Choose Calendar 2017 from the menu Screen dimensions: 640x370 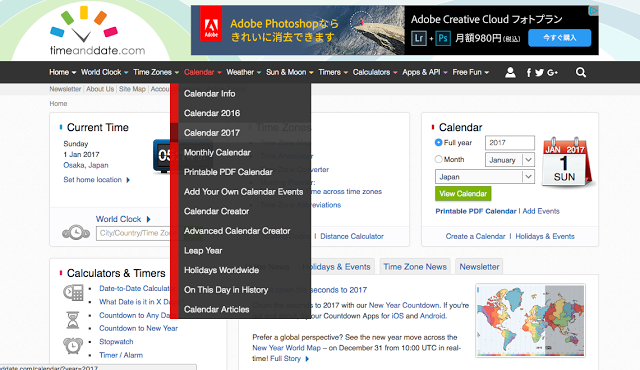coord(241,133)
